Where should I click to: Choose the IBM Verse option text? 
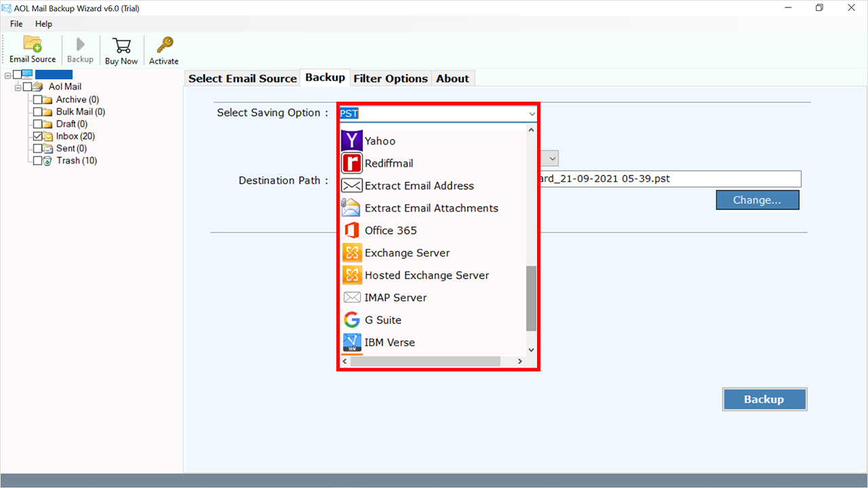pyautogui.click(x=390, y=342)
